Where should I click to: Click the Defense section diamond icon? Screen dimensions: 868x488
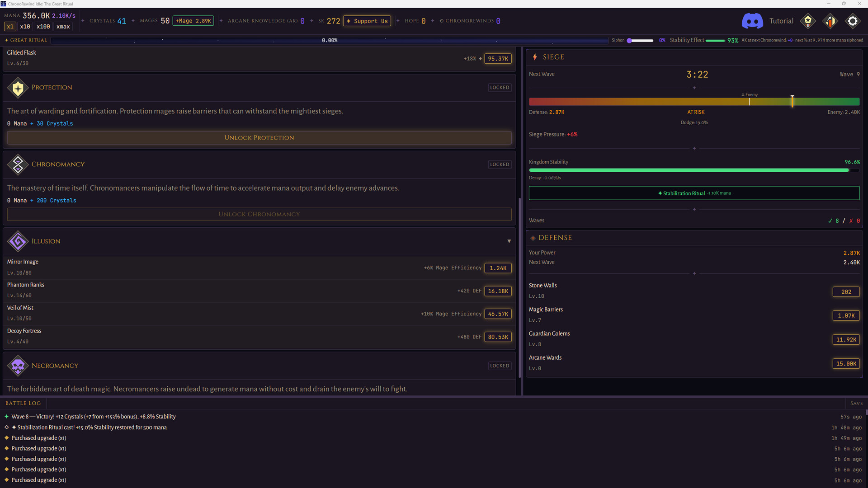tap(533, 238)
